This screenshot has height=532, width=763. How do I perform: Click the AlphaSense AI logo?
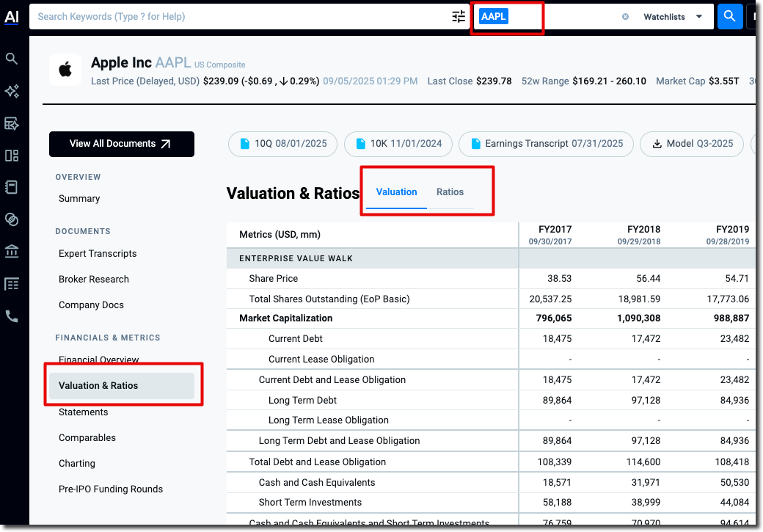pos(11,17)
